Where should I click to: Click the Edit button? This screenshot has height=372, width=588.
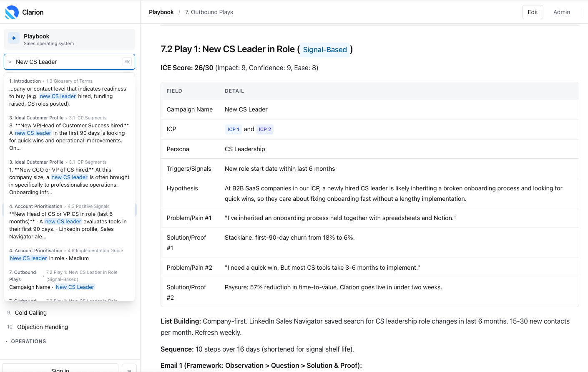[533, 12]
